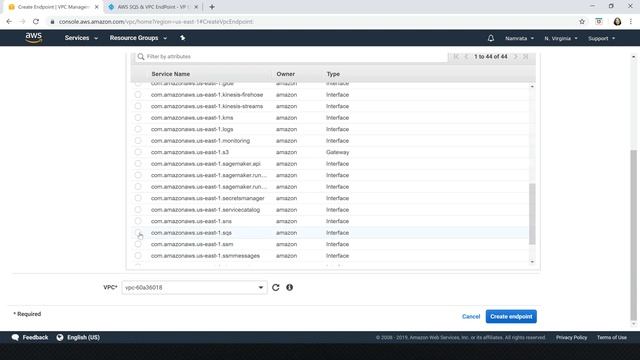Viewport: 640px width, 360px height.
Task: Click Create endpoint button
Action: coord(511,316)
